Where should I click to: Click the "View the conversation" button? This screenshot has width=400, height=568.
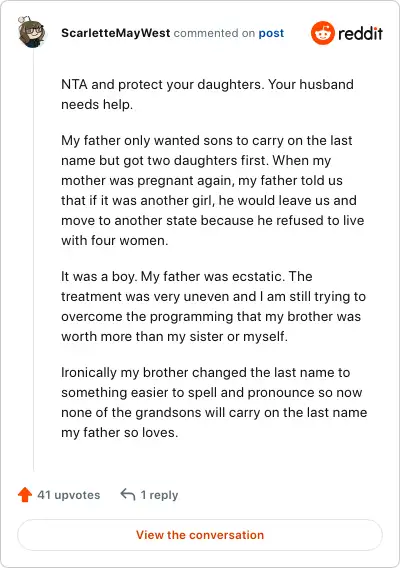tap(200, 535)
